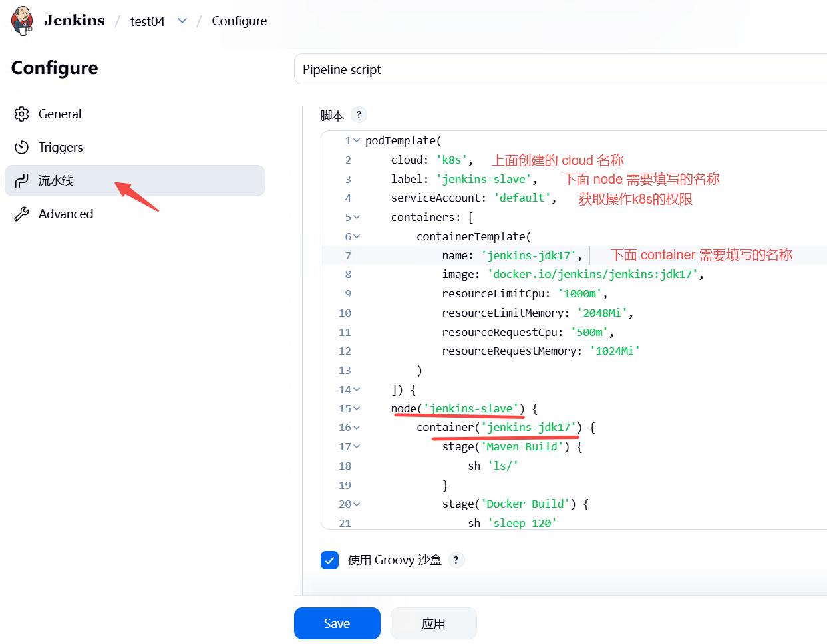Open the Jenkins home breadcrumb link
827x644 pixels.
(75, 21)
